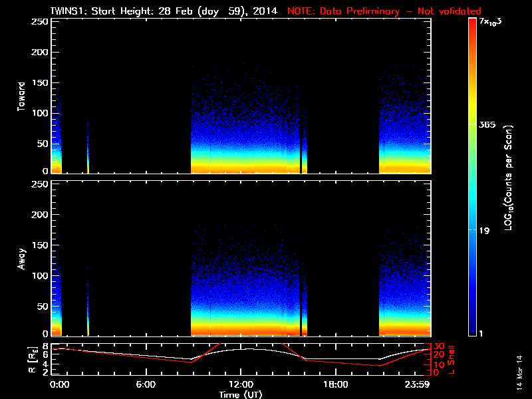Click the Away panel y-axis label
This screenshot has width=532, height=399.
click(21, 259)
